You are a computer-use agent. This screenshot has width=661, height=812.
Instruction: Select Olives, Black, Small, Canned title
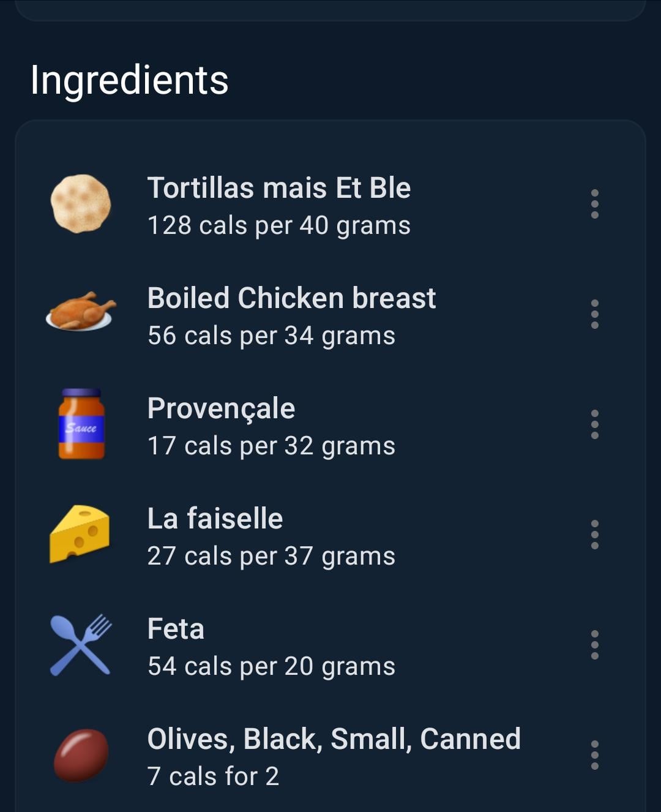point(334,739)
